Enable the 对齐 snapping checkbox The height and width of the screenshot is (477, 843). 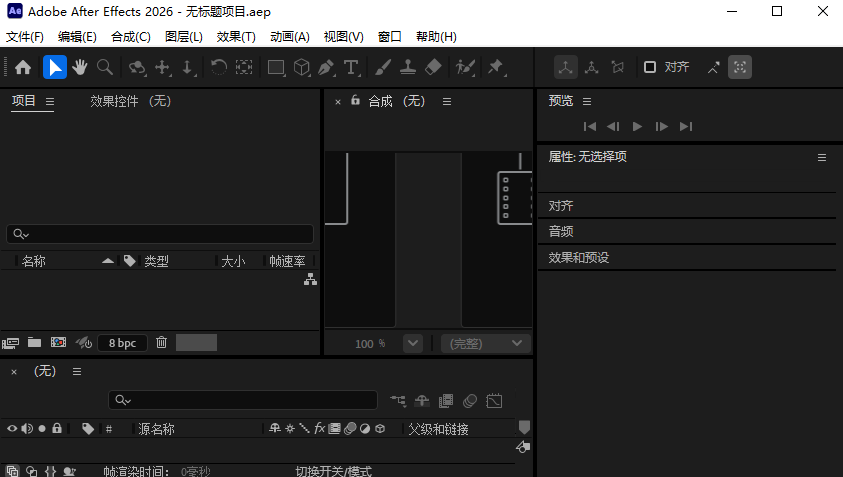tap(650, 67)
